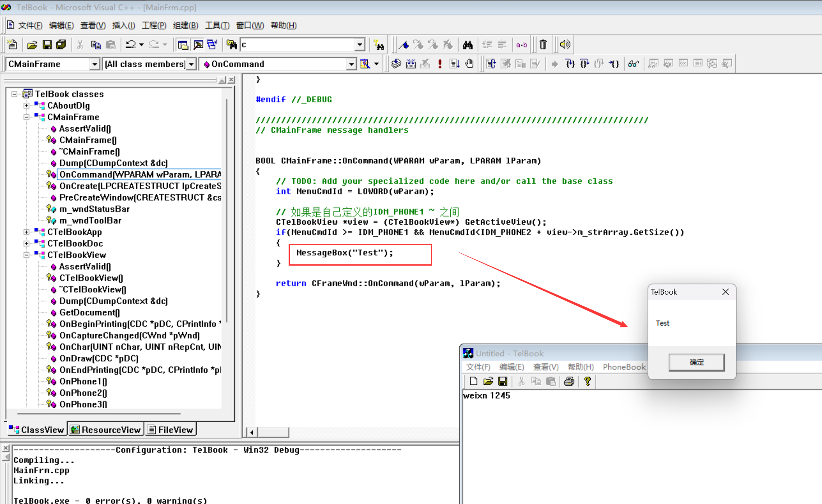Open the PhoneBook menu in TelBook window
Viewport: 822px width, 504px height.
624,367
